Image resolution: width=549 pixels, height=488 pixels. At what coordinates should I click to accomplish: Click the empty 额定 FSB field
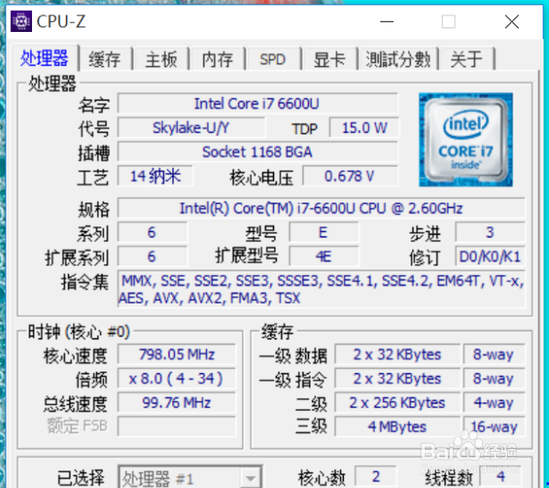pyautogui.click(x=176, y=426)
